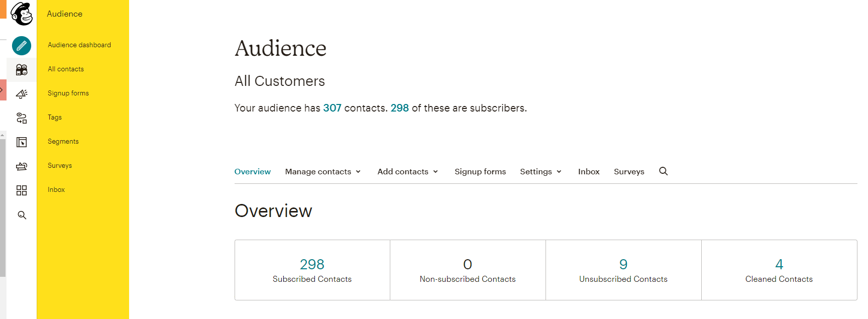Open the Create pencil icon
This screenshot has width=868, height=319.
[22, 46]
